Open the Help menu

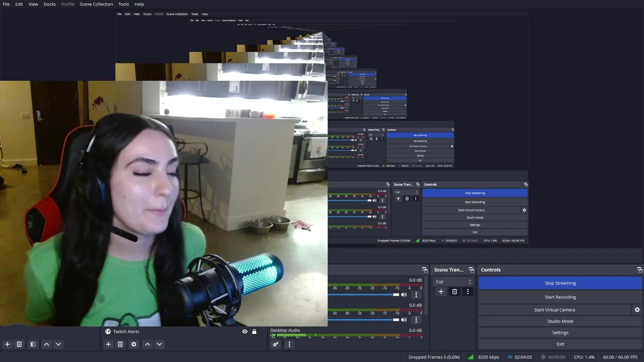pyautogui.click(x=139, y=4)
